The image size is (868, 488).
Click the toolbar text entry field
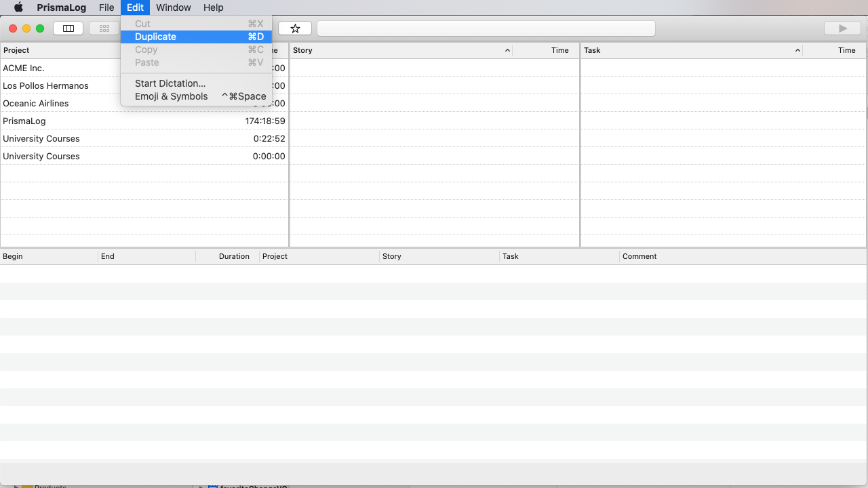click(486, 28)
